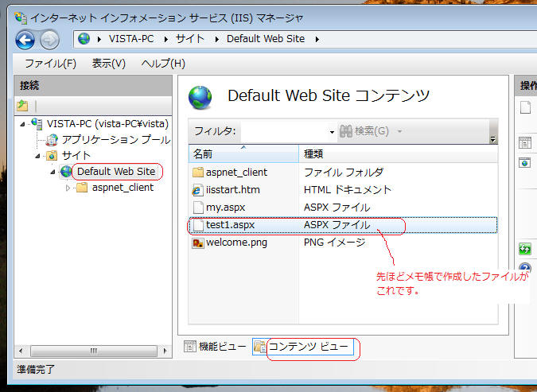Click the HTML ドキュメント type cell

point(348,190)
